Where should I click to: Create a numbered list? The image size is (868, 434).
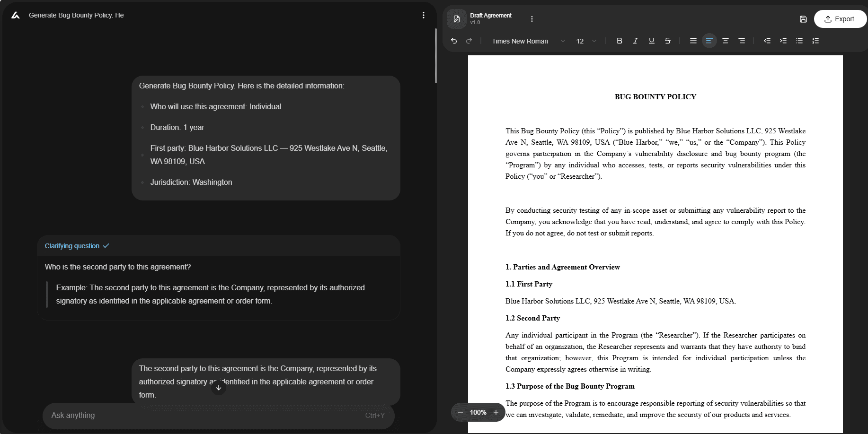coord(815,41)
